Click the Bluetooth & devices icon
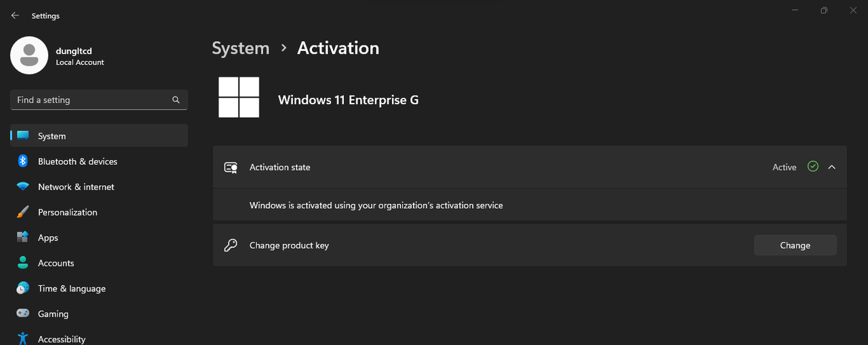This screenshot has height=345, width=868. pyautogui.click(x=23, y=161)
